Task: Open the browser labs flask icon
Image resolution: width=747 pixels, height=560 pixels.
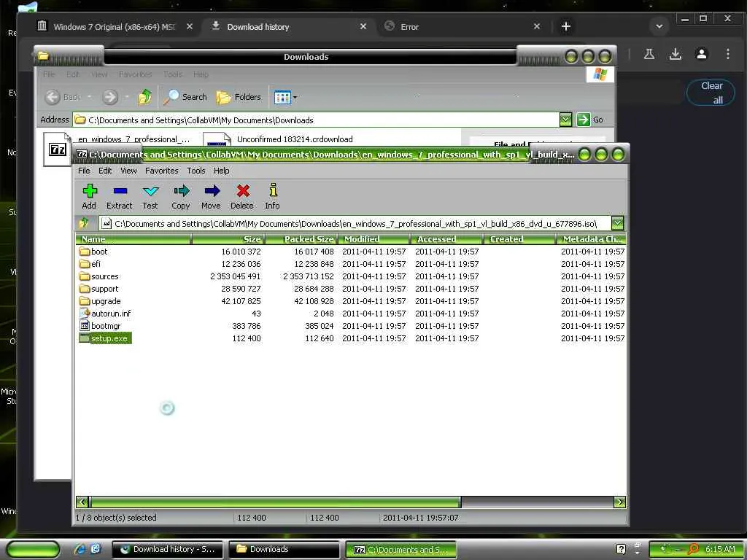Action: pos(649,54)
